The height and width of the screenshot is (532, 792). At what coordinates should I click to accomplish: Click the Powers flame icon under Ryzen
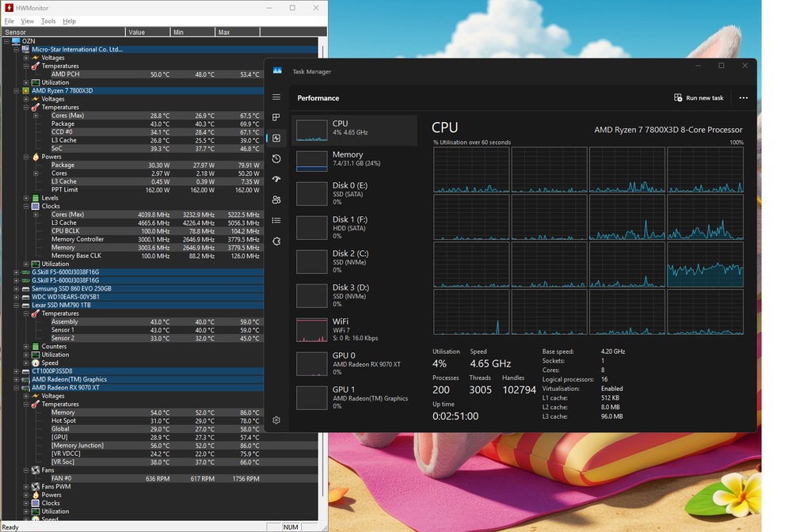[x=36, y=157]
